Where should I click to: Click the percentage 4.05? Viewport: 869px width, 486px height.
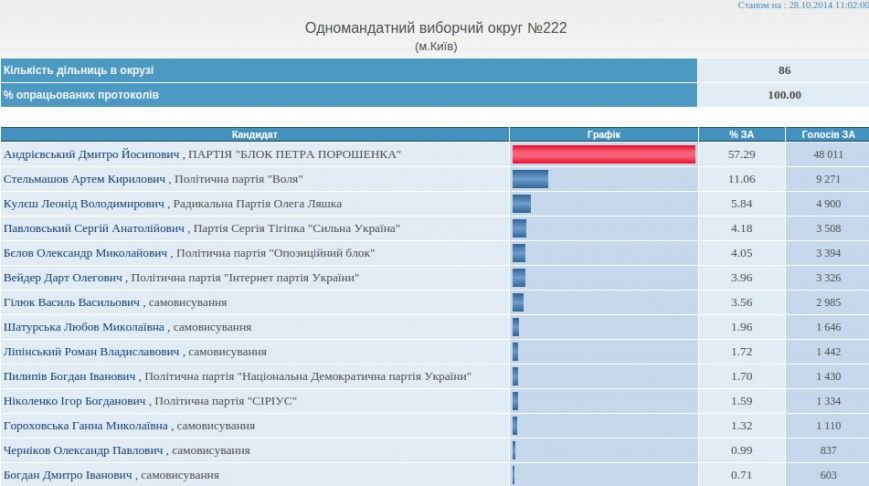coord(742,253)
